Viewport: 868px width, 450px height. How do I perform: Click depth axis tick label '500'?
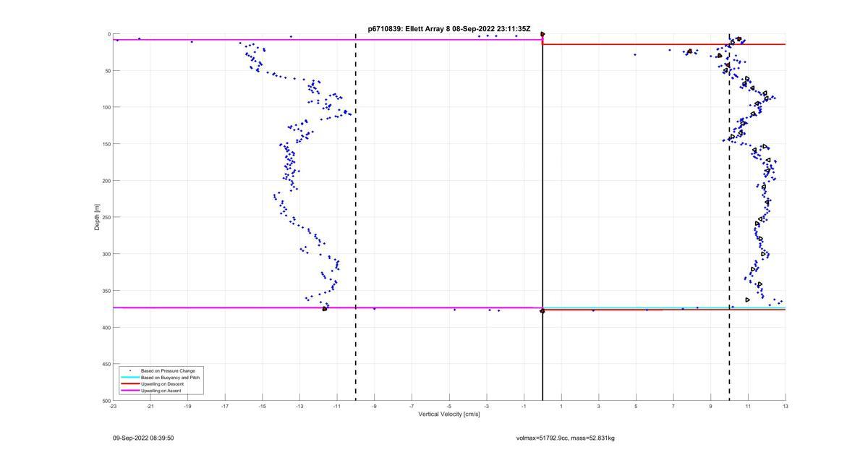106,401
